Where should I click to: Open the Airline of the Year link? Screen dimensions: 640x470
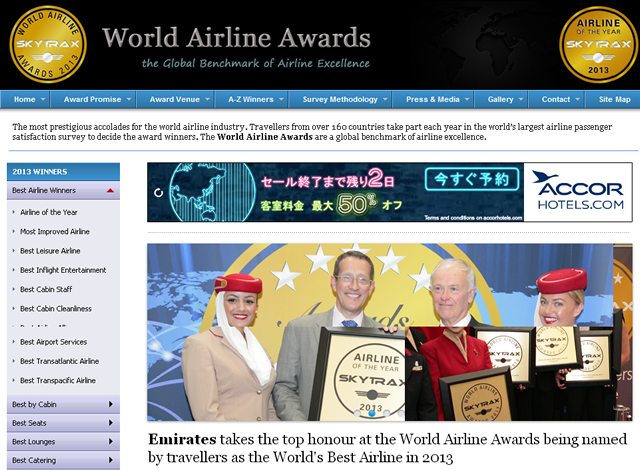[x=50, y=212]
